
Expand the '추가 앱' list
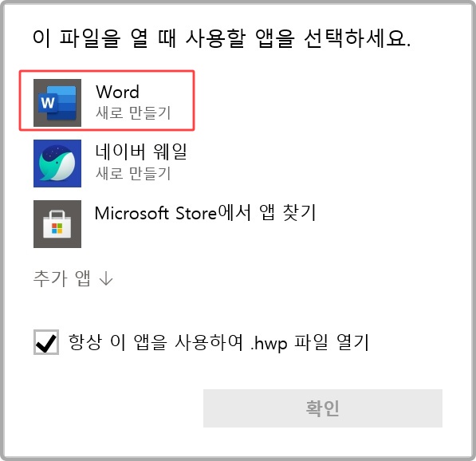(73, 278)
